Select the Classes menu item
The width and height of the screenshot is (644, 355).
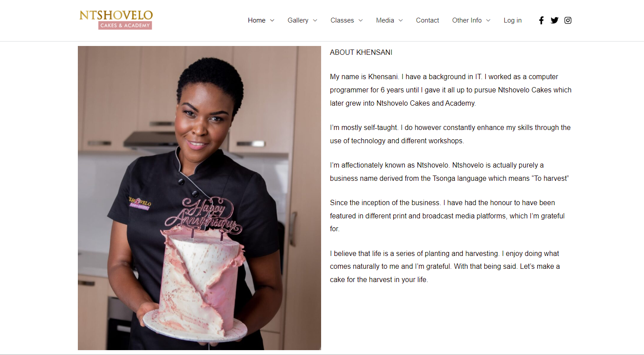pos(342,20)
